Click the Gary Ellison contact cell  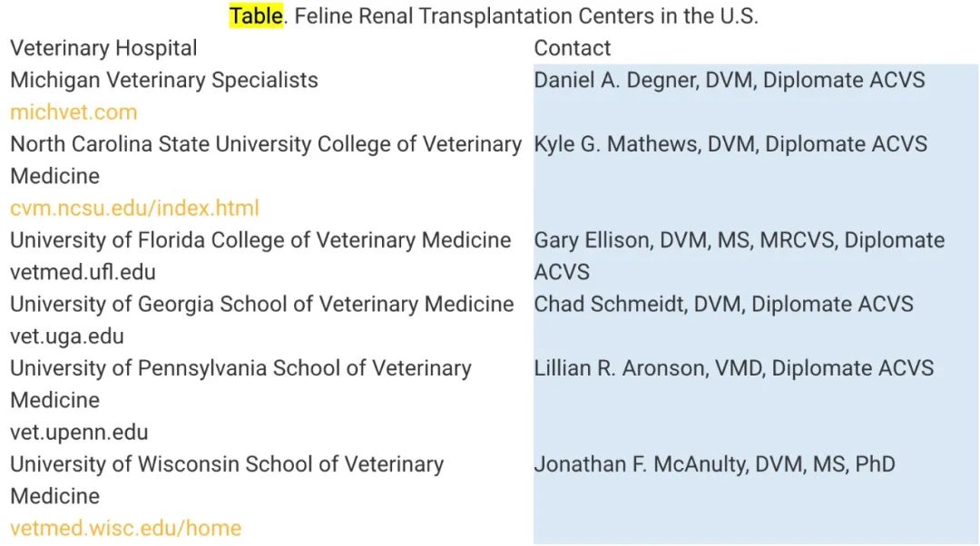pyautogui.click(x=739, y=240)
